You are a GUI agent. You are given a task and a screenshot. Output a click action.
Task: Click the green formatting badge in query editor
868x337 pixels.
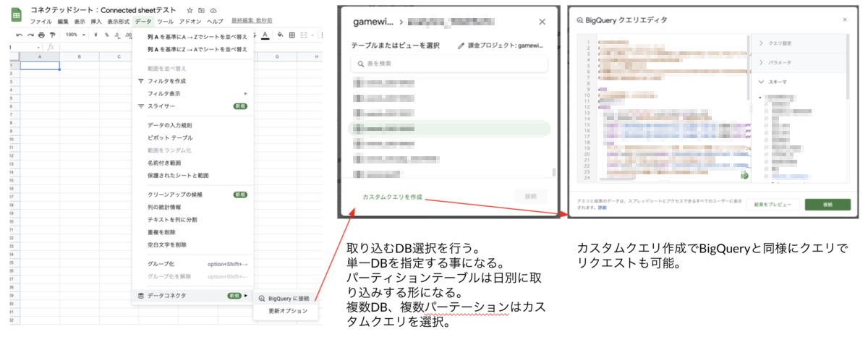pyautogui.click(x=743, y=175)
